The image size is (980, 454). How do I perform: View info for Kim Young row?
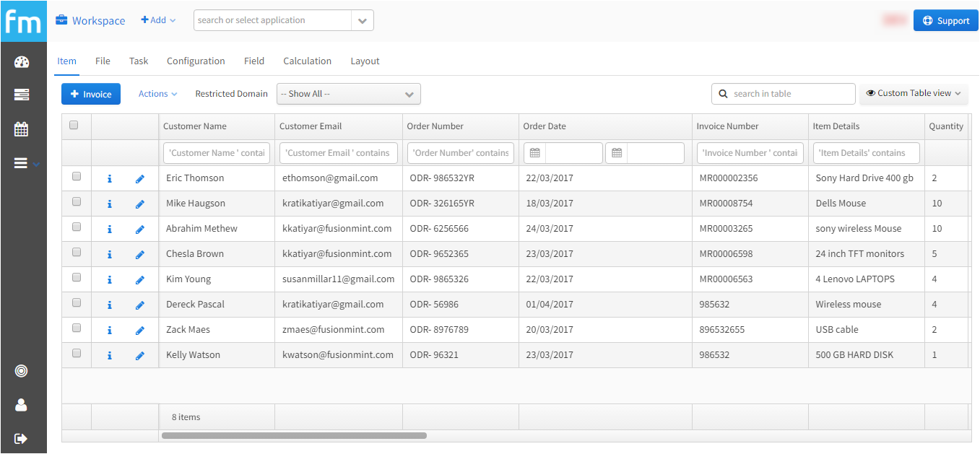pos(110,280)
